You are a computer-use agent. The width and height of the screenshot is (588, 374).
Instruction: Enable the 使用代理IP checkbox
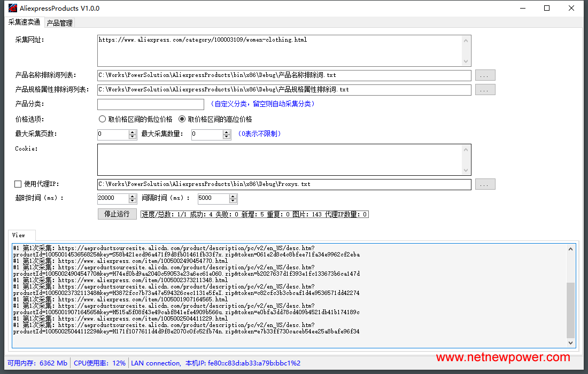coord(18,184)
